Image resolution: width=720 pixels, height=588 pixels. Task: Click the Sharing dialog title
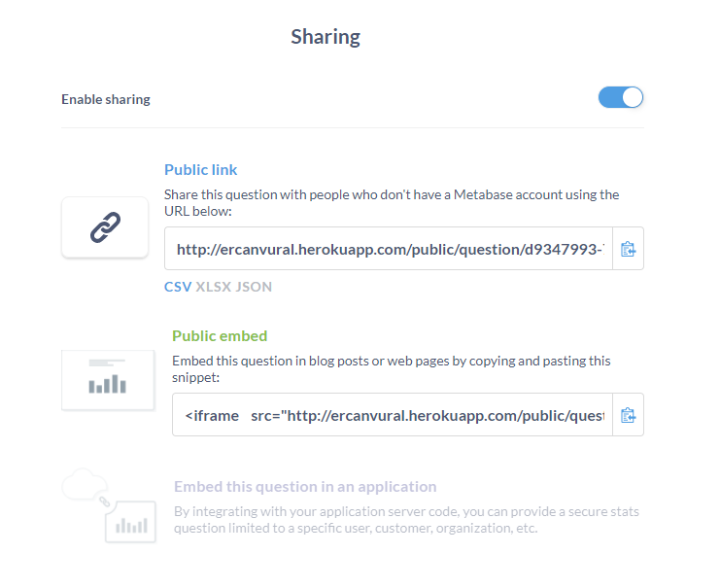click(326, 37)
